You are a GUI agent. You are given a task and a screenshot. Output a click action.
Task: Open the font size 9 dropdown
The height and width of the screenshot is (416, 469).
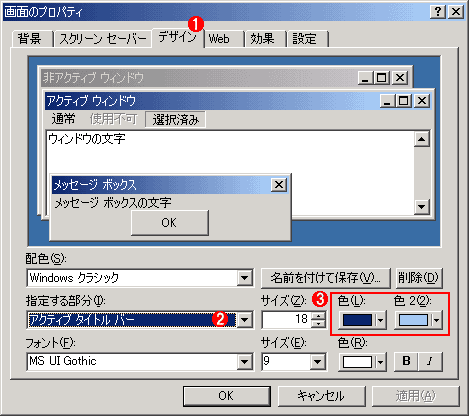317,362
